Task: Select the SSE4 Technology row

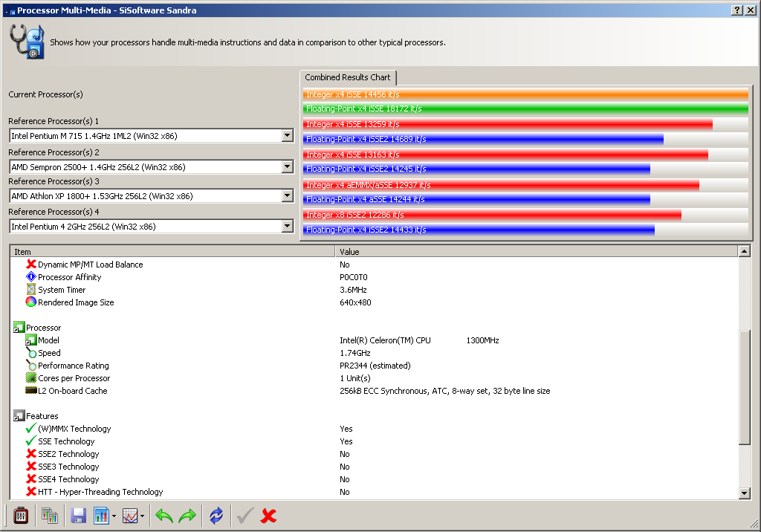Action: pyautogui.click(x=374, y=479)
